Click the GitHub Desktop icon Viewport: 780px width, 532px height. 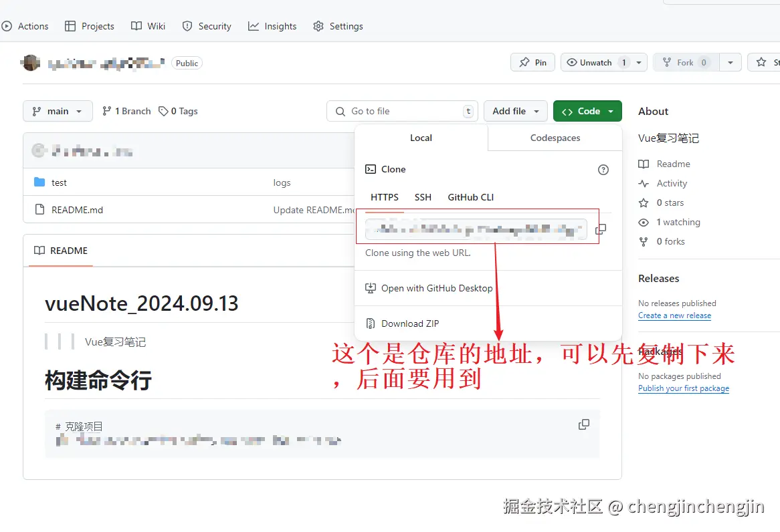(371, 288)
